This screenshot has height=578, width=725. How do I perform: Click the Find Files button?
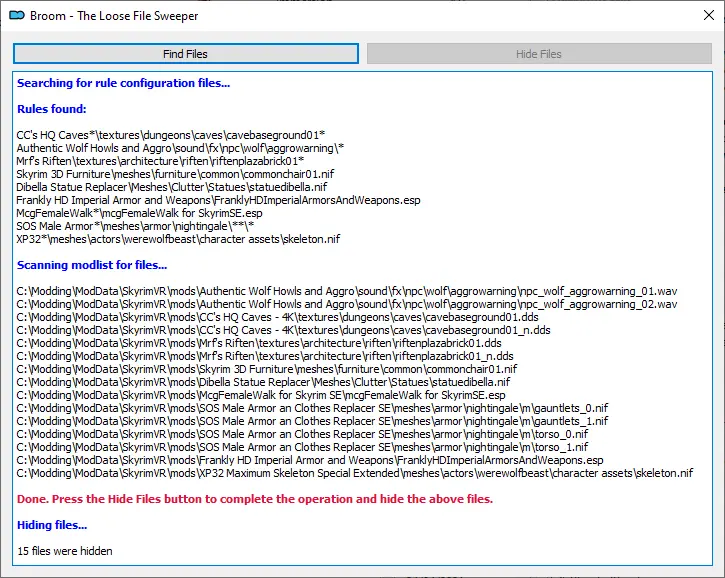coord(185,54)
